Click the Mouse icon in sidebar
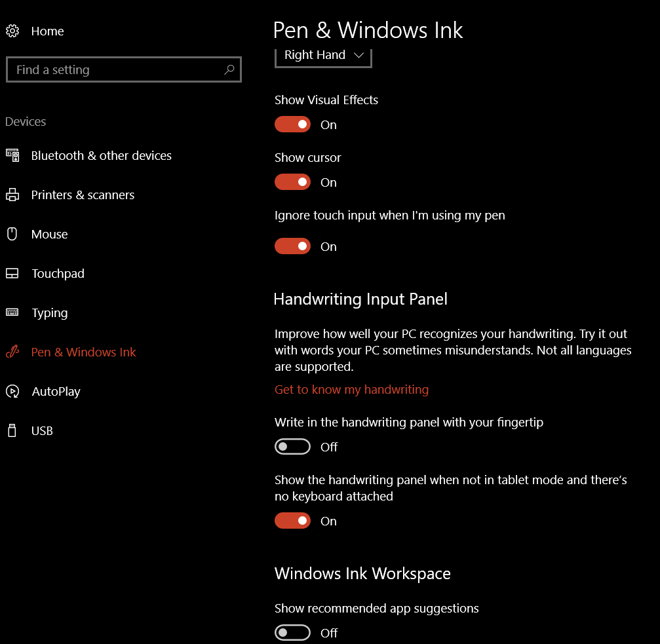Screen dimensions: 660x644 12,234
